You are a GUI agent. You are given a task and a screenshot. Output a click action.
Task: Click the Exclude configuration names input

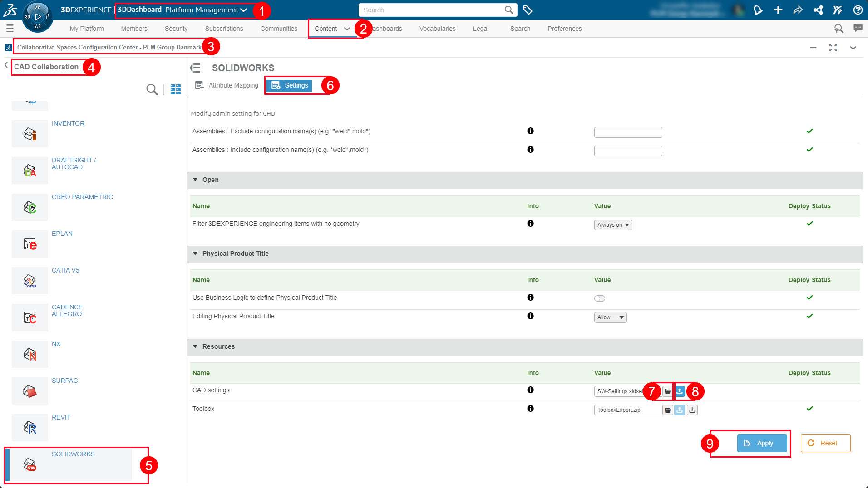click(x=628, y=132)
